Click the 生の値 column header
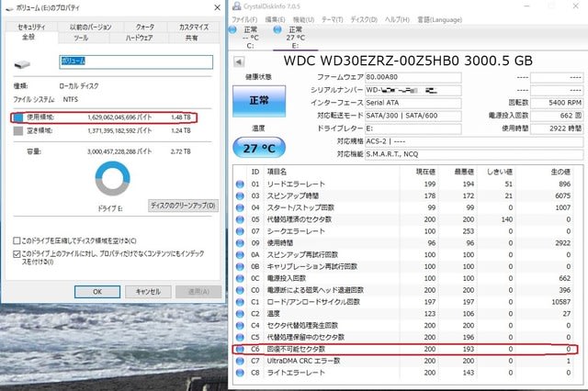This screenshot has width=588, height=391. click(560, 172)
